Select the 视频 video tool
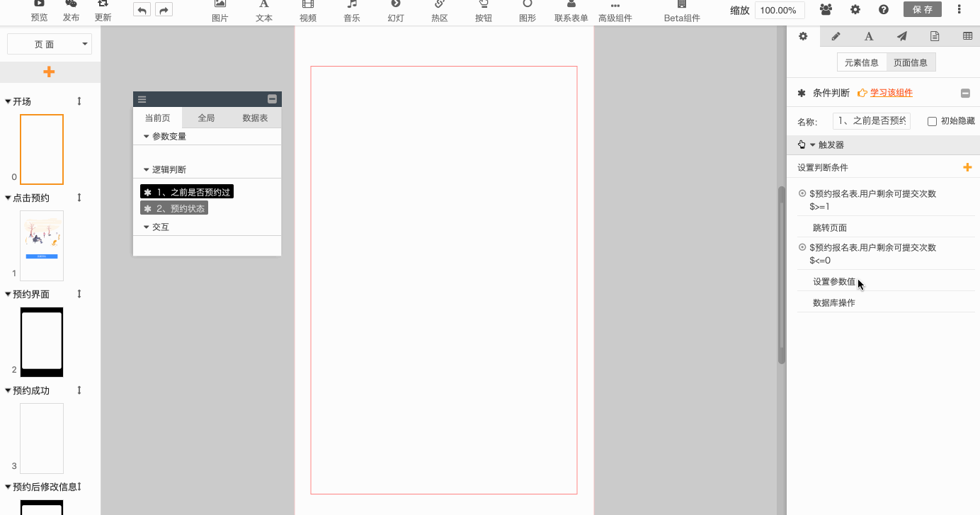This screenshot has width=980, height=515. 307,11
